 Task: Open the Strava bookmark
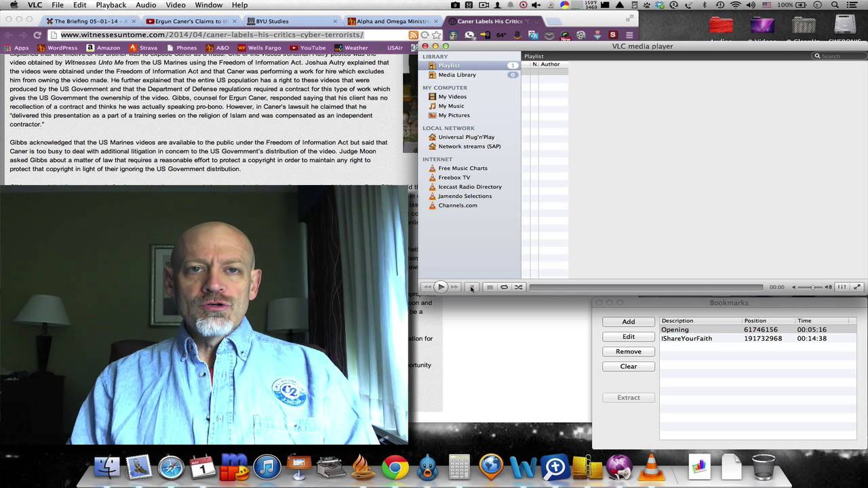tap(143, 48)
